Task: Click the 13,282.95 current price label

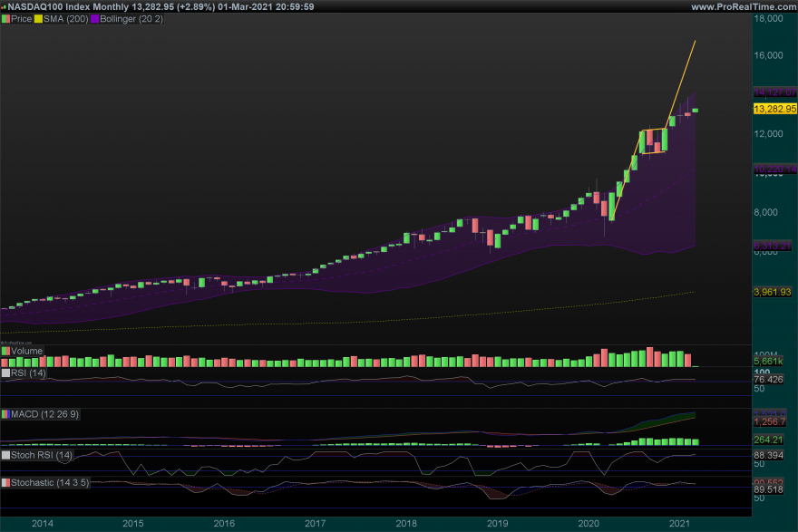Action: click(x=774, y=109)
